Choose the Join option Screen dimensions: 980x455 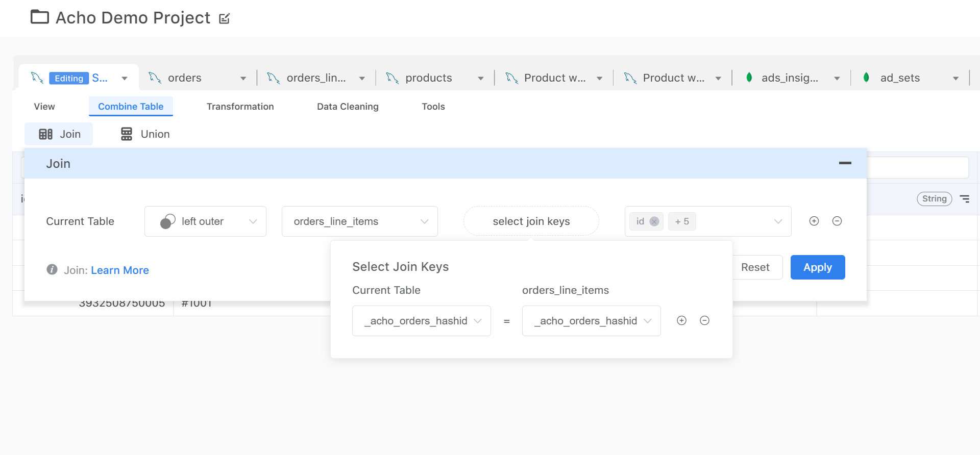[x=59, y=134]
